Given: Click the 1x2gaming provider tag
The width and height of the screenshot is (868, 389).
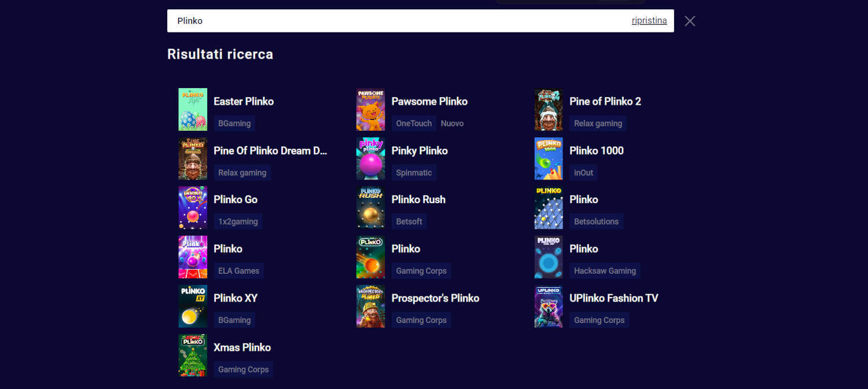Looking at the screenshot, I should [238, 221].
